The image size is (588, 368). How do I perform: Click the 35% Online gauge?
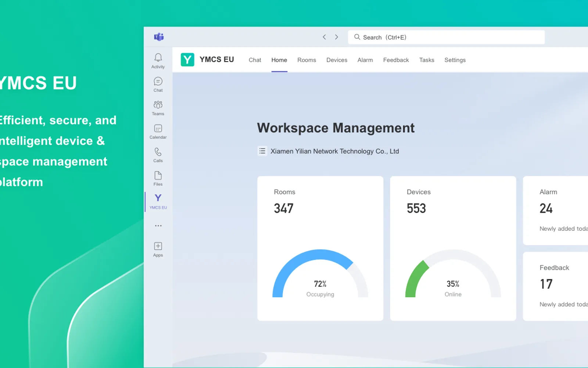[453, 273]
